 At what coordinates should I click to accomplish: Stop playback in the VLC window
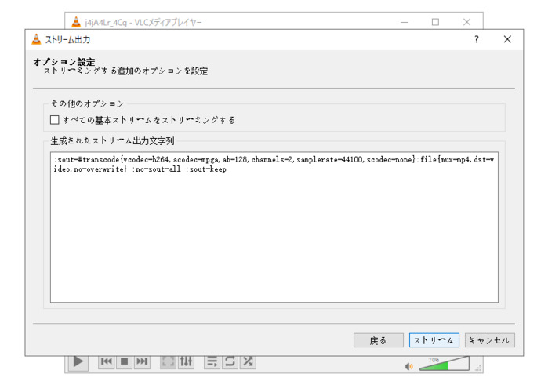[124, 361]
